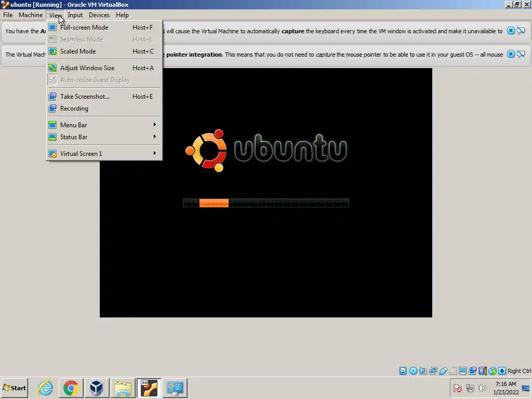The width and height of the screenshot is (532, 399).
Task: Minimize the VirtualBox VM window
Action: tap(508, 4)
